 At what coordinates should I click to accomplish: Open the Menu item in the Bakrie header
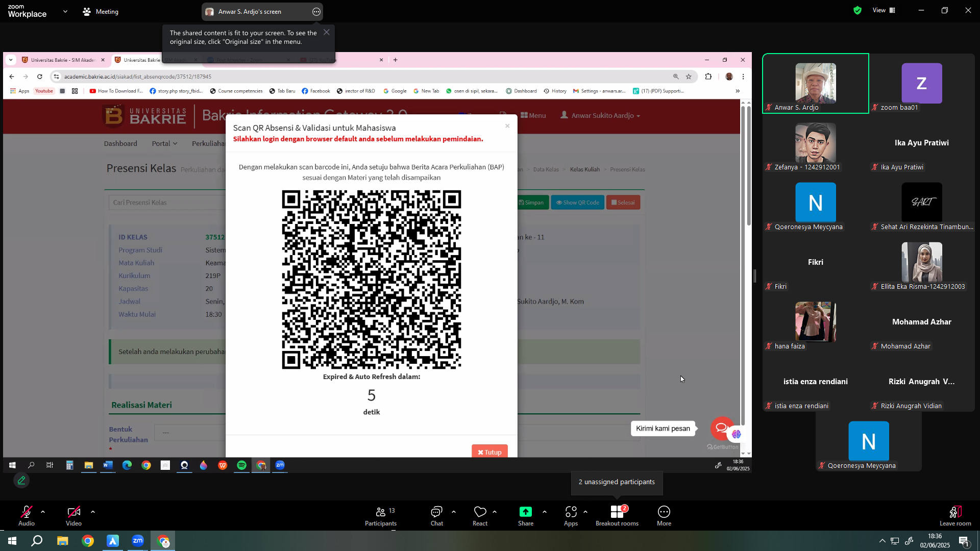(533, 116)
